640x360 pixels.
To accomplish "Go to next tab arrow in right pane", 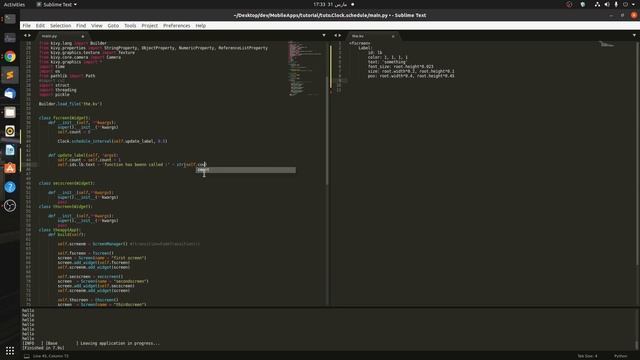I will (x=340, y=36).
